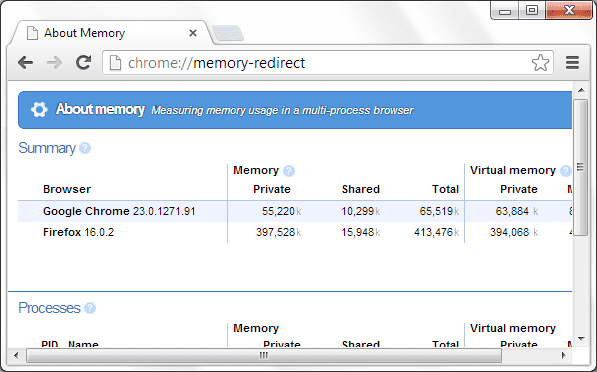Bookmark this page with the star icon
The image size is (597, 372).
[540, 63]
